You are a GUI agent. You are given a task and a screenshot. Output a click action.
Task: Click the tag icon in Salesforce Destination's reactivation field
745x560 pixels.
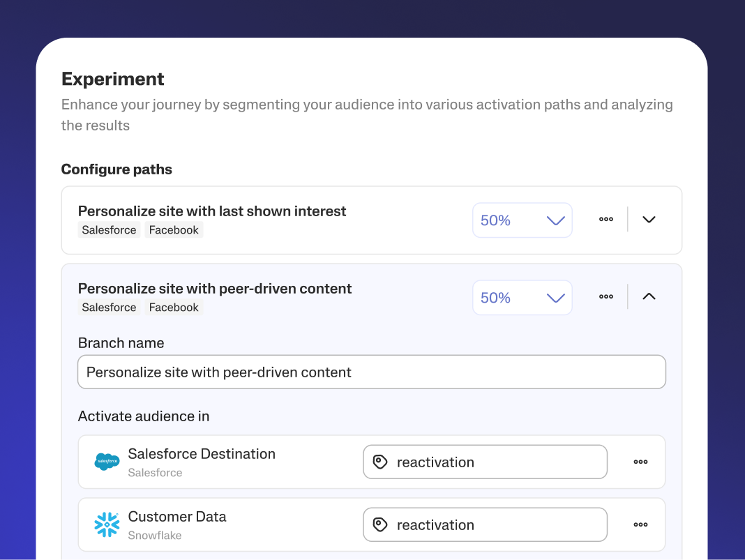(380, 462)
